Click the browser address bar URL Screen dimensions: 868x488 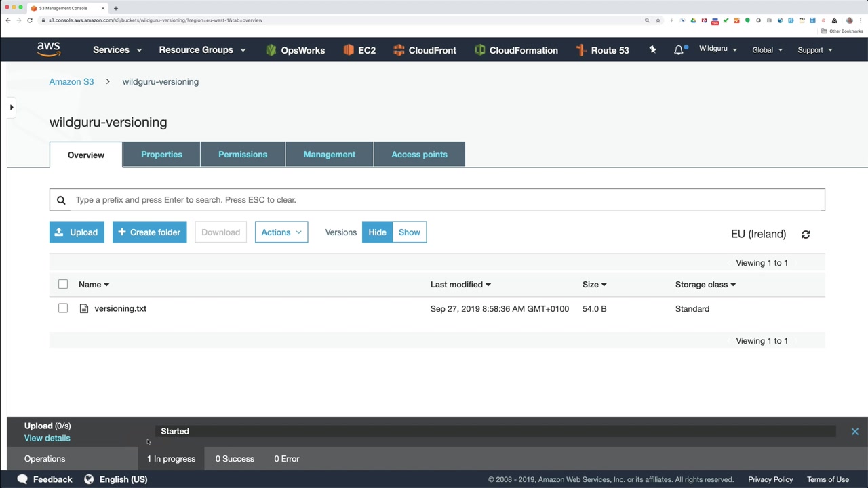[155, 20]
